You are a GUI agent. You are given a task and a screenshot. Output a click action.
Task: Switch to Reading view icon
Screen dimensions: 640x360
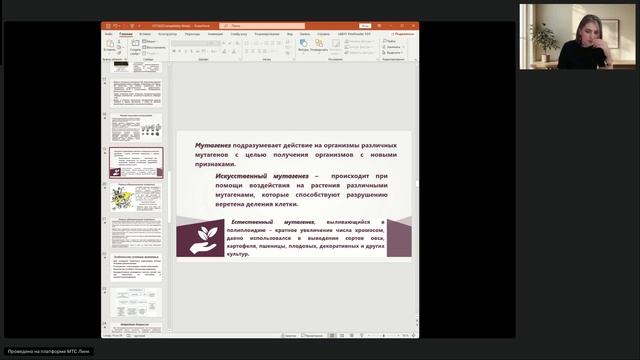352,336
